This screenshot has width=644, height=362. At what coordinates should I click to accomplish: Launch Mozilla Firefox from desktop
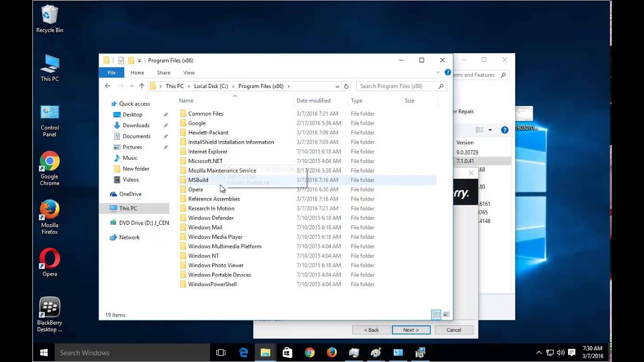tap(49, 217)
